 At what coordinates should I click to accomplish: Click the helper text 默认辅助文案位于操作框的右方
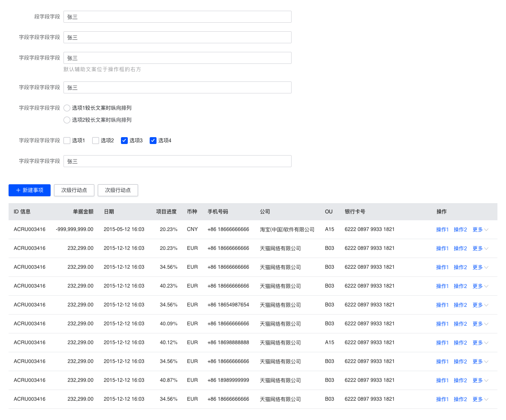pos(102,69)
